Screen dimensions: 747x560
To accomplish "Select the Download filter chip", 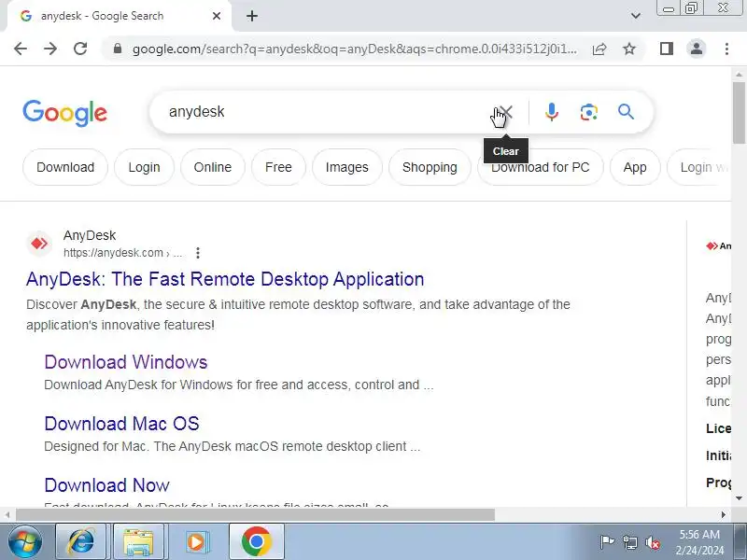I will (x=65, y=167).
